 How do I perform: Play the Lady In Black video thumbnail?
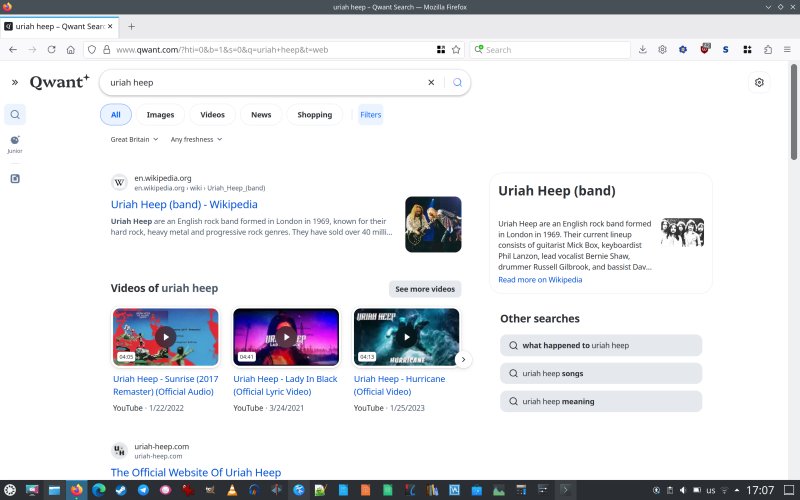pyautogui.click(x=286, y=337)
